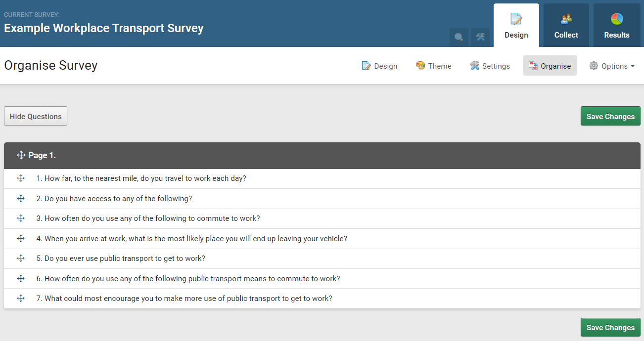The width and height of the screenshot is (644, 341).
Task: Click the drag handle beside question 4
Action: (x=21, y=238)
